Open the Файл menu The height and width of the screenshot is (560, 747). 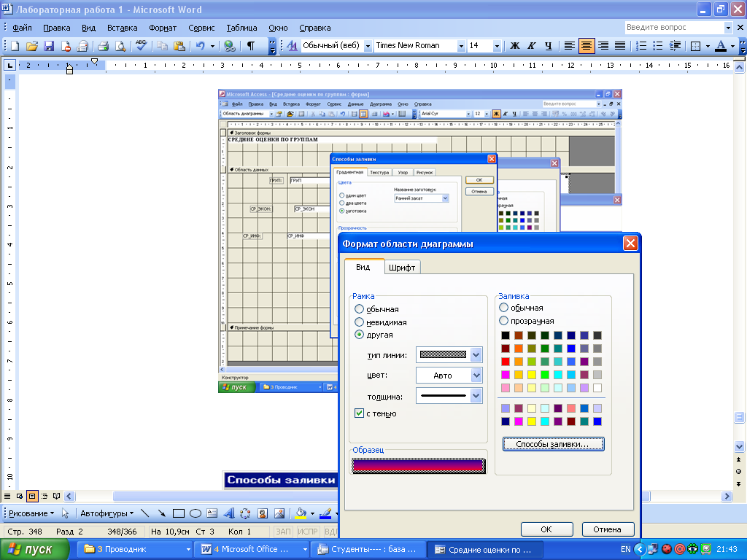[22, 28]
